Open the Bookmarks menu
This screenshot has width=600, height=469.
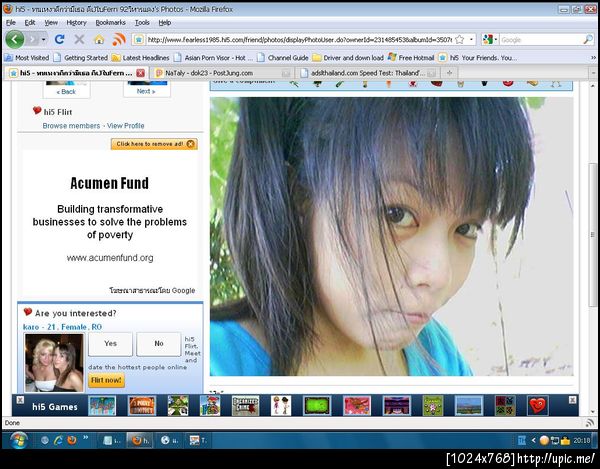[x=110, y=23]
